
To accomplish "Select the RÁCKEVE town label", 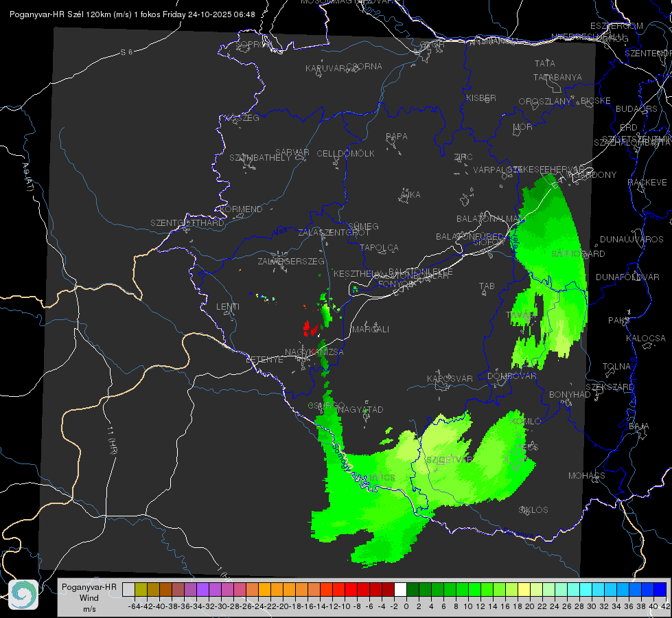I will pyautogui.click(x=647, y=183).
